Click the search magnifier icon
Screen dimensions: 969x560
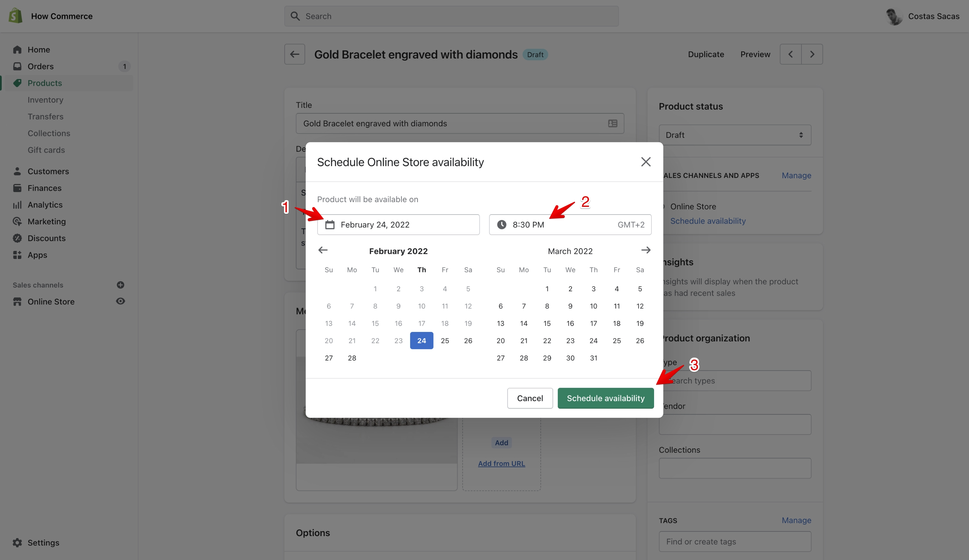[x=295, y=16]
